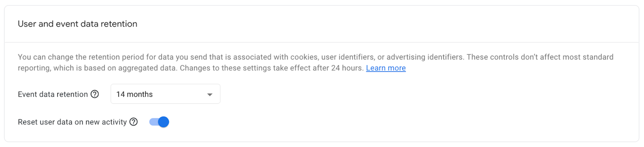644x147 pixels.
Task: Disable Reset user data on new activity
Action: [x=159, y=122]
